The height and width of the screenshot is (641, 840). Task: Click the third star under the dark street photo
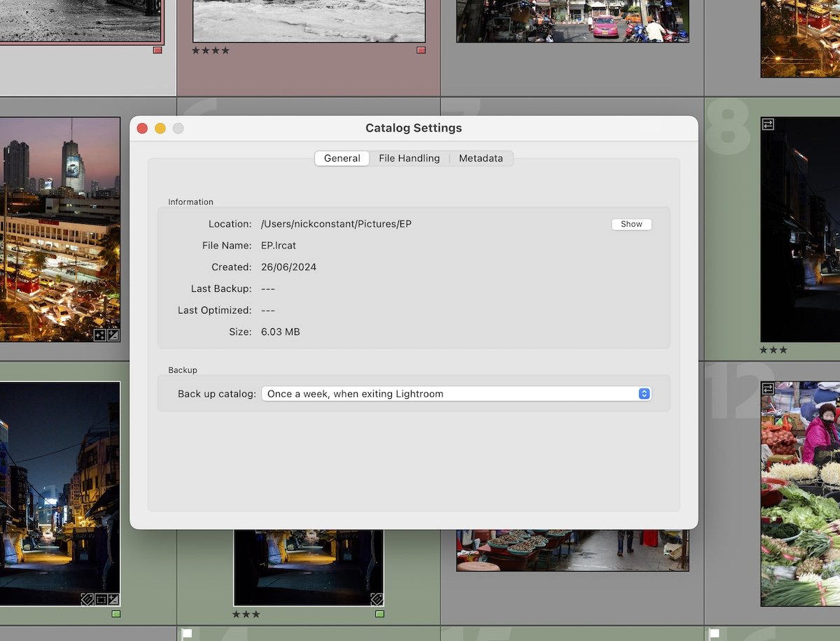[783, 350]
